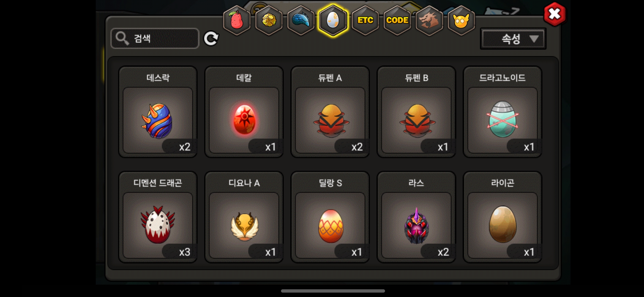Select the 라스 purple egg
This screenshot has height=297, width=644.
click(x=416, y=217)
